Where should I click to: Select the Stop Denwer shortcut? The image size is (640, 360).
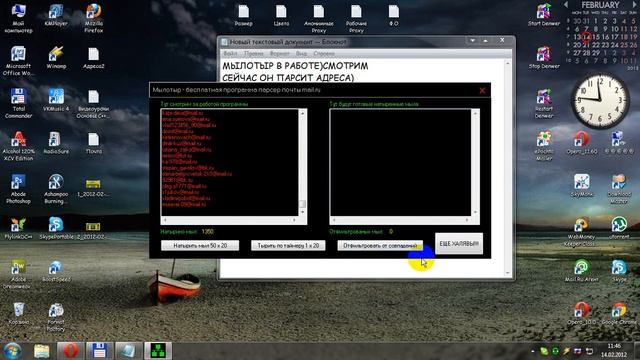click(x=544, y=58)
